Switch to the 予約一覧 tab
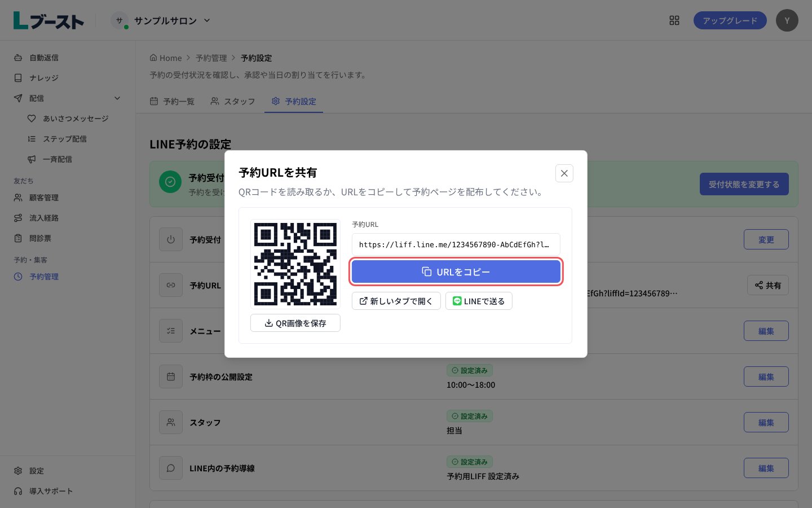The width and height of the screenshot is (812, 508). (x=172, y=102)
